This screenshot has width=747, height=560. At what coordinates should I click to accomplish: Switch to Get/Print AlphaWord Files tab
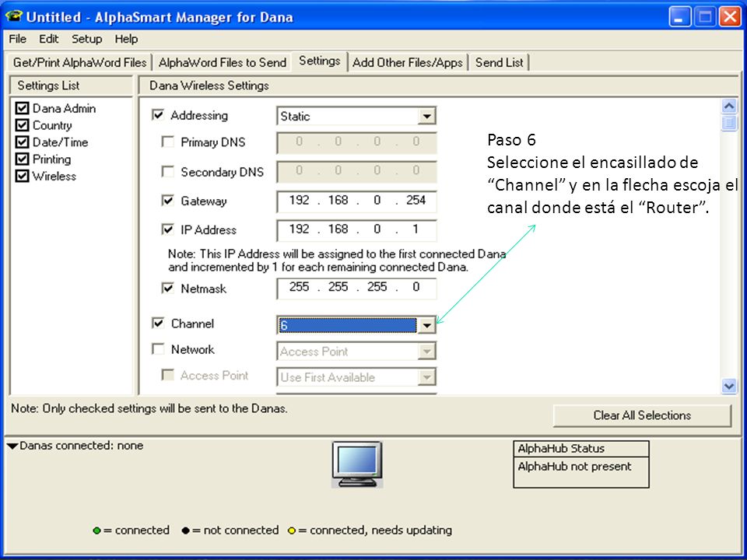coord(79,62)
